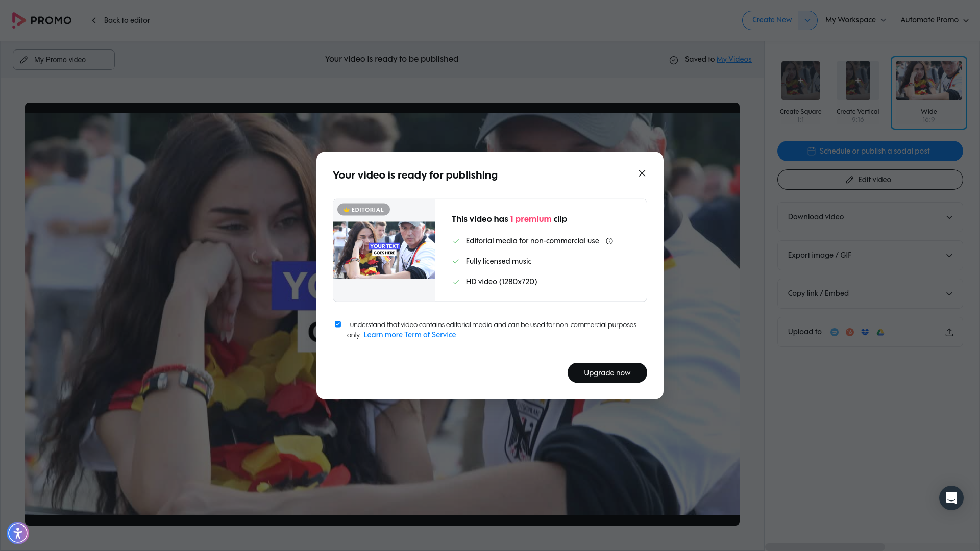This screenshot has height=551, width=980.
Task: Select the Wide 16:9 format
Action: tap(929, 93)
